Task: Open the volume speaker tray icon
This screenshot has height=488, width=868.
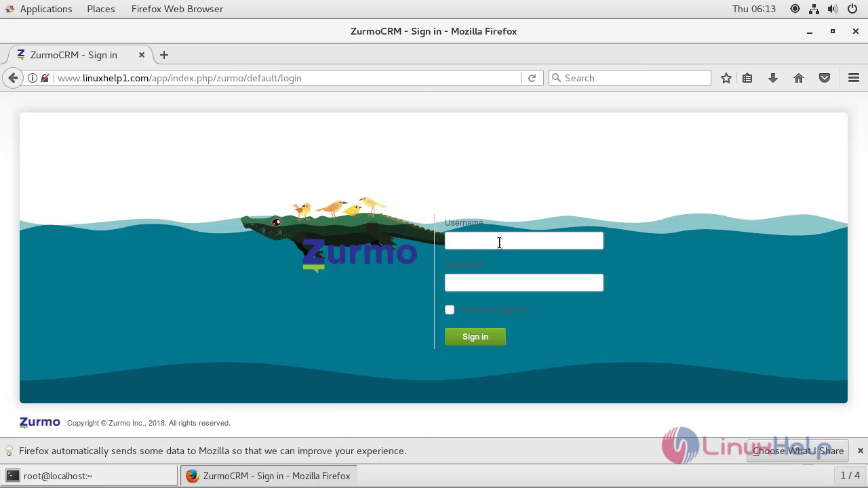Action: point(833,9)
